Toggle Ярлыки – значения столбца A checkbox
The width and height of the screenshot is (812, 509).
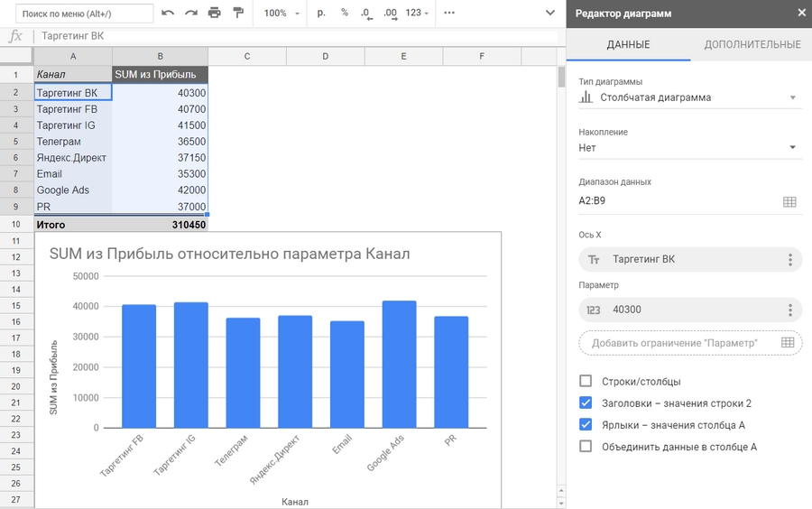tap(586, 425)
